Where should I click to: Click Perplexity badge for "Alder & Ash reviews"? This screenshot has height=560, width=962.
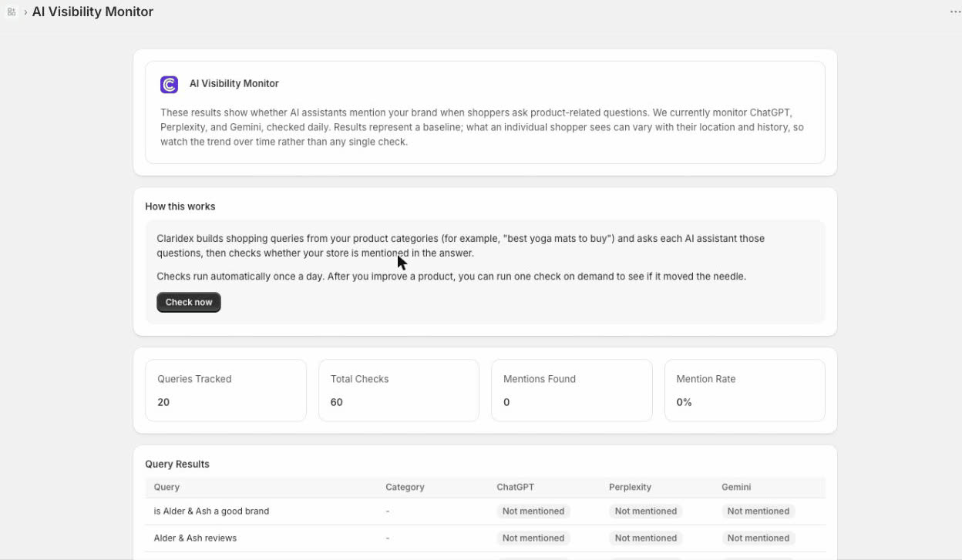646,538
